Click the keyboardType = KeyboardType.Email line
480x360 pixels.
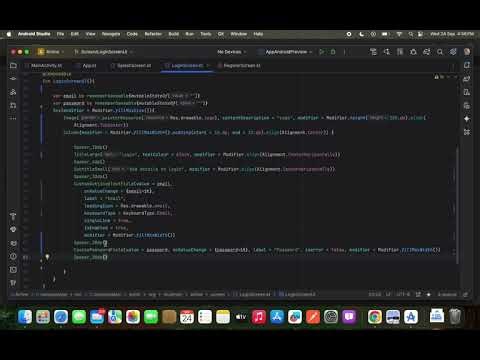[x=128, y=213]
